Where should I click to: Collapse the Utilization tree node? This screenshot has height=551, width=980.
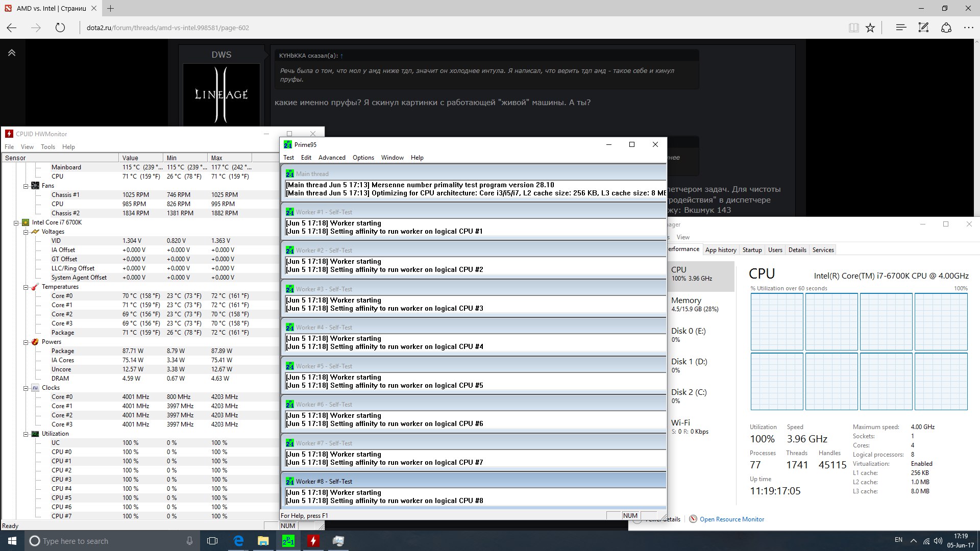26,434
